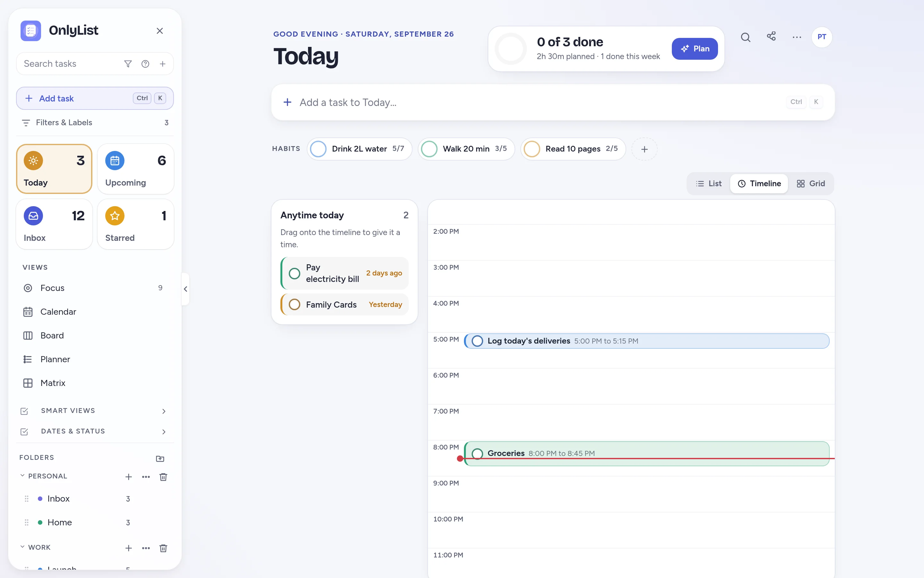
Task: Click the Add task button in sidebar
Action: click(95, 98)
